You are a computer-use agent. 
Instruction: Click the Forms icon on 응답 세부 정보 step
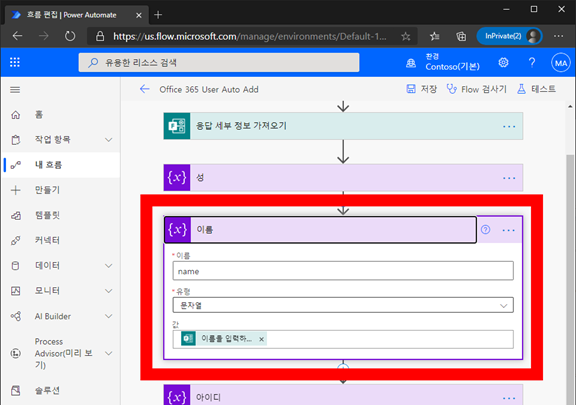click(177, 126)
